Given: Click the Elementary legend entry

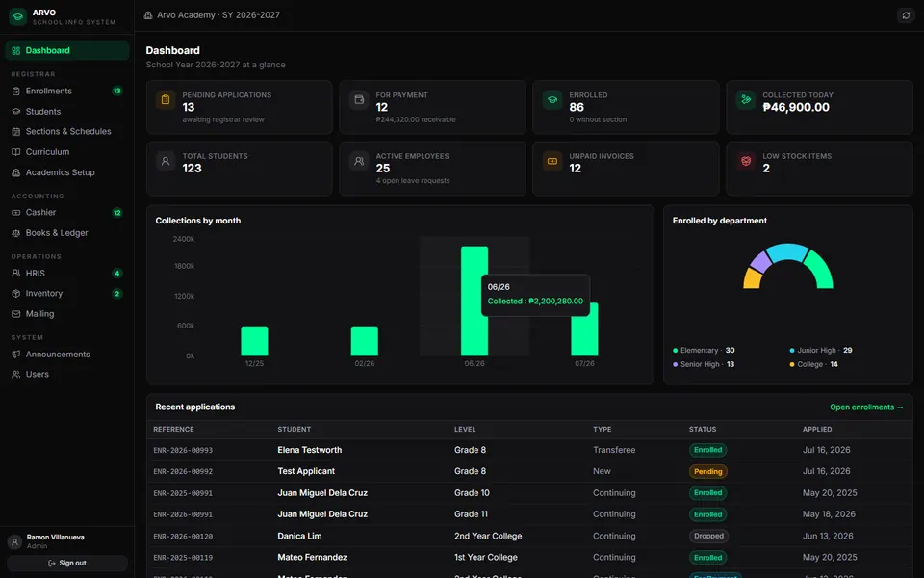Looking at the screenshot, I should 704,351.
